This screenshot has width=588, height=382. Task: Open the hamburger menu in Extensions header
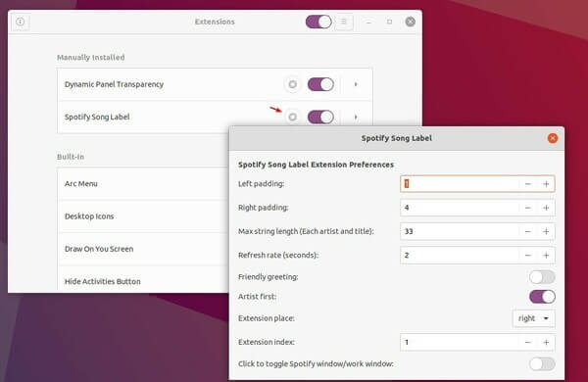coord(344,22)
